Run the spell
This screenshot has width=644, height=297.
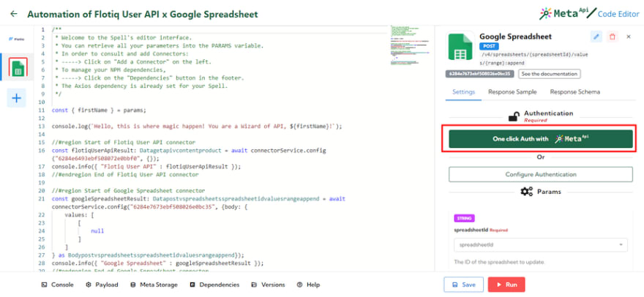[506, 285]
